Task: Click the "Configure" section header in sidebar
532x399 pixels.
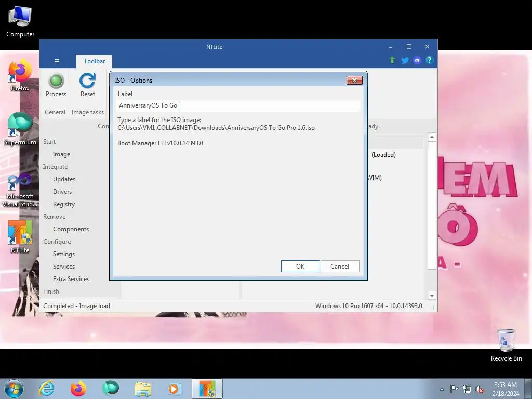Action: pos(57,242)
